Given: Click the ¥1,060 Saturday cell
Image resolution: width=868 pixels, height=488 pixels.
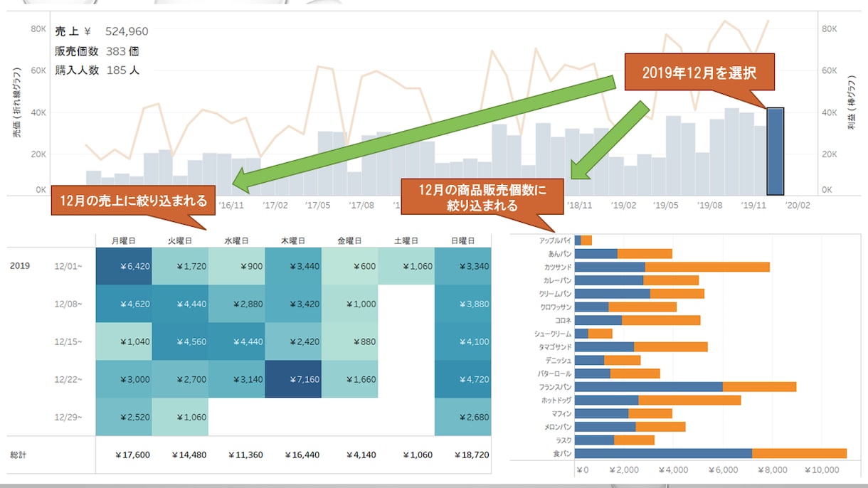Looking at the screenshot, I should click(406, 266).
